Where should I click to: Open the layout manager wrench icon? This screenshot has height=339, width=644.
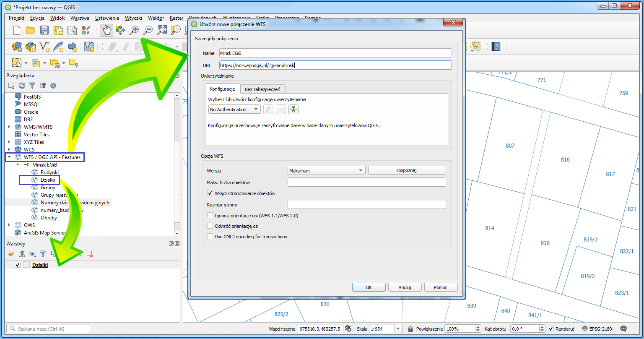(72, 30)
